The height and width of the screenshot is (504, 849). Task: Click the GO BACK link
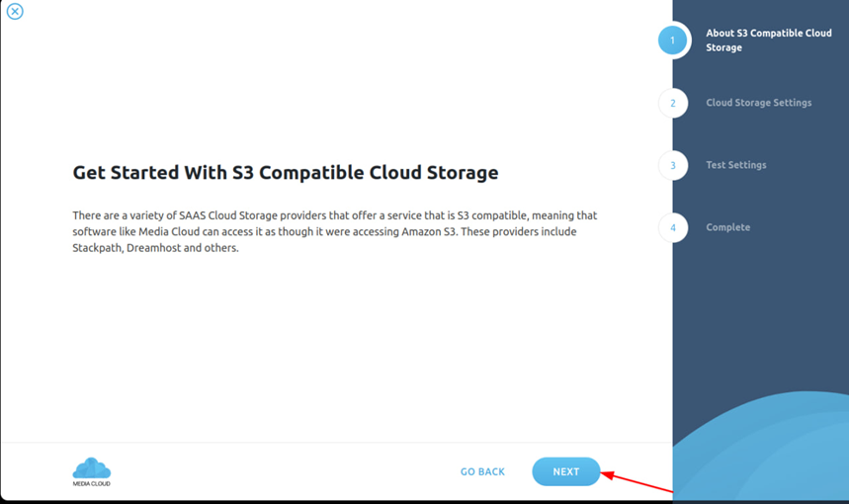(x=482, y=472)
